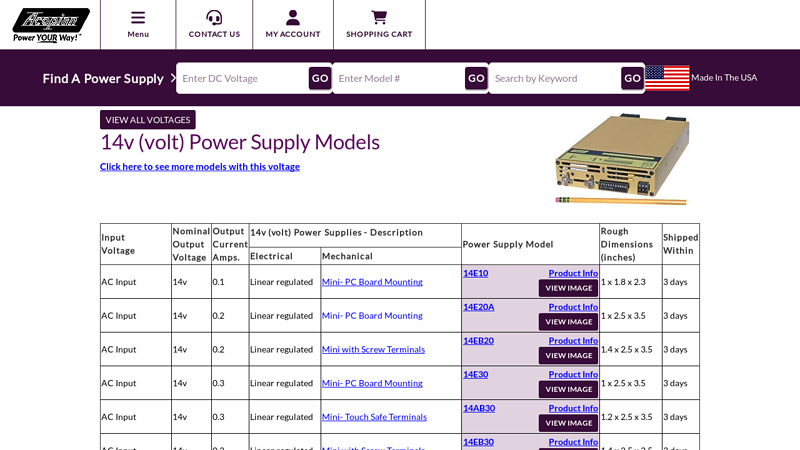Open Mini- PC Board Mounting link in 14E10 row
The height and width of the screenshot is (450, 800).
[372, 282]
